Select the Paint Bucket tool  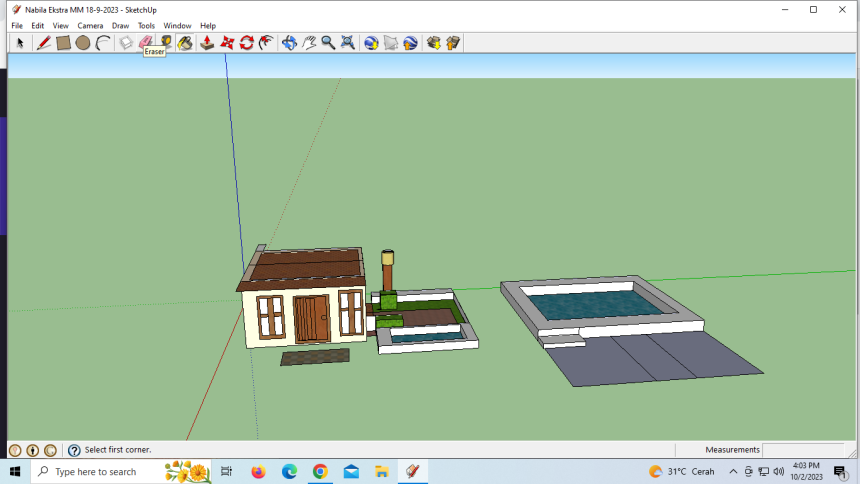pyautogui.click(x=185, y=43)
